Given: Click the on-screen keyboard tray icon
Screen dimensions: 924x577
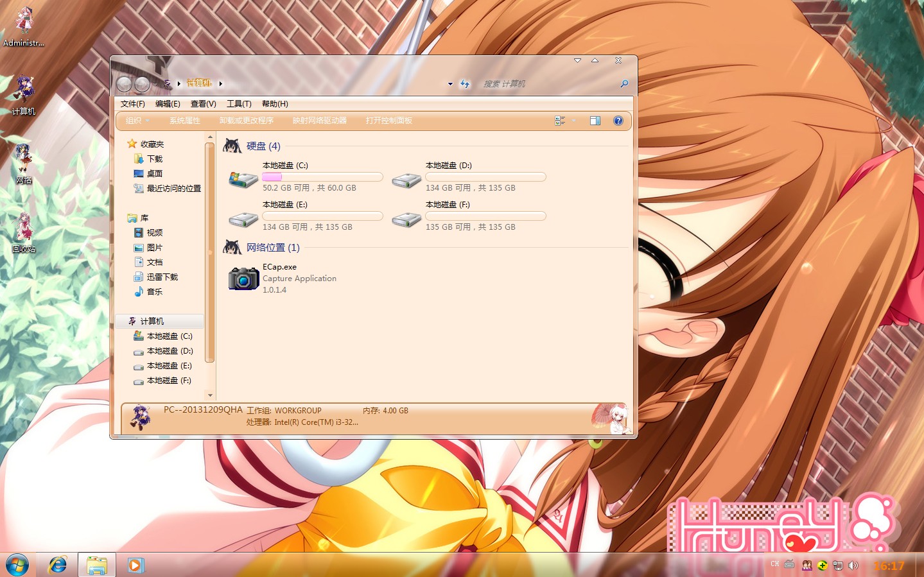Looking at the screenshot, I should click(x=790, y=564).
